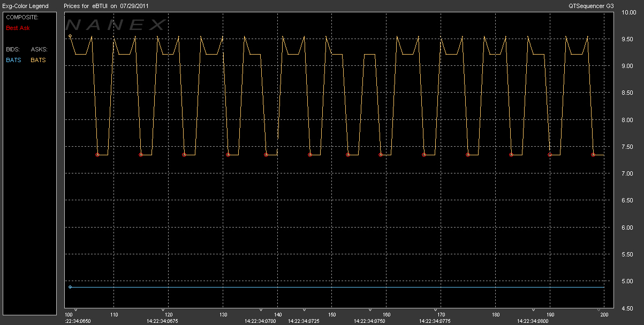
Task: Click the ASKS: column heading in legend
Action: click(x=39, y=49)
